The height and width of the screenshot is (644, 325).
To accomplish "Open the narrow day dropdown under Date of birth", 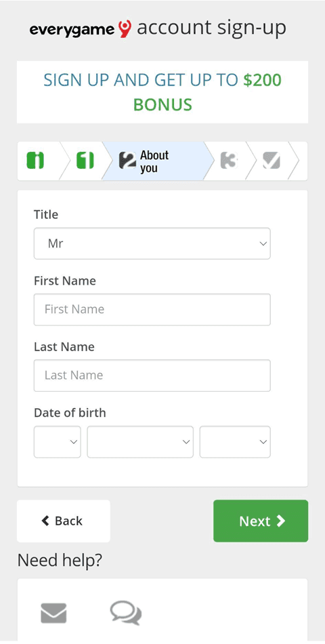I will click(58, 442).
